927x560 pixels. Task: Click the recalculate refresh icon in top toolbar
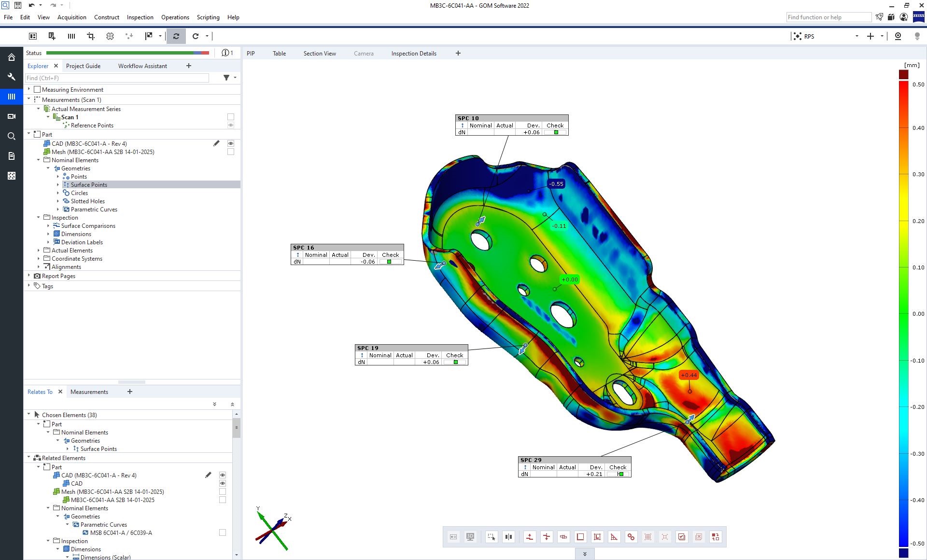click(x=176, y=36)
